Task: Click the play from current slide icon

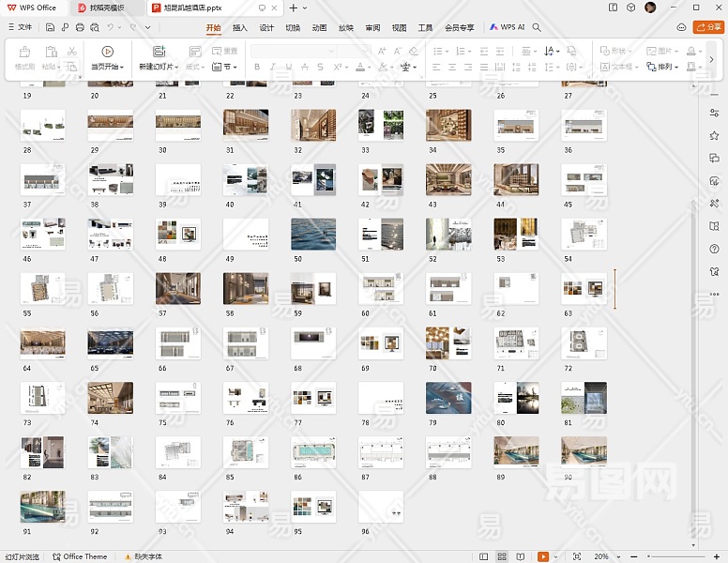Action: pyautogui.click(x=107, y=53)
